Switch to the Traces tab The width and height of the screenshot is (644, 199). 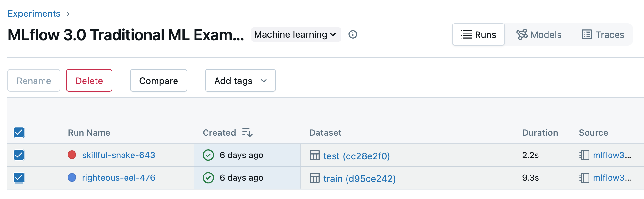603,34
